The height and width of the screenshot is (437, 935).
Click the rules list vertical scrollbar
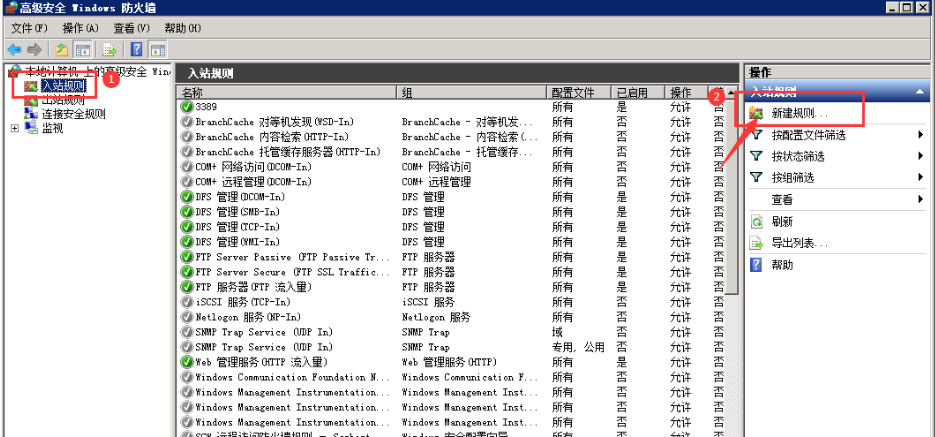734,197
